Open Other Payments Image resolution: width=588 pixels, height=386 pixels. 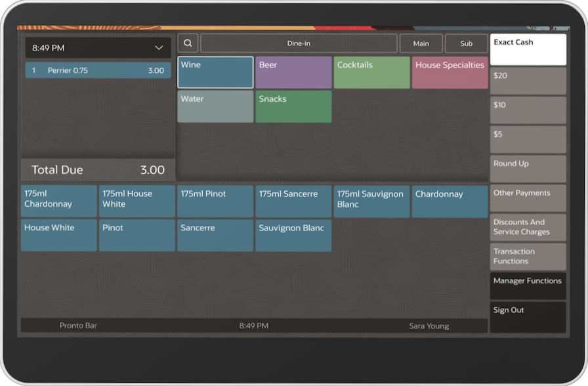pos(528,198)
